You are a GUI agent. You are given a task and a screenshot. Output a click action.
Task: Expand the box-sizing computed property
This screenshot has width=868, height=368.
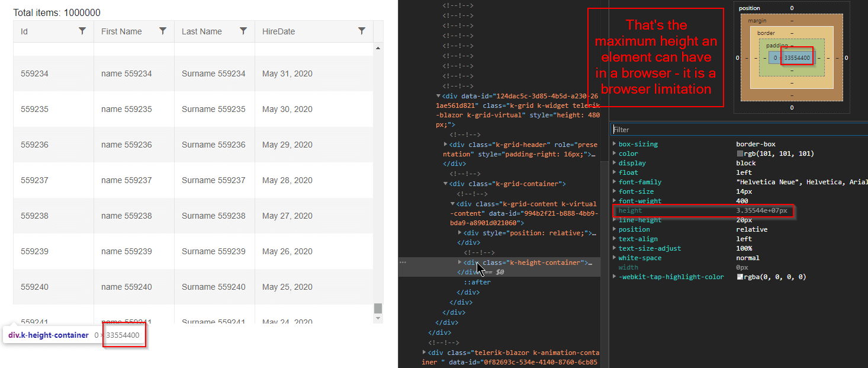[615, 143]
